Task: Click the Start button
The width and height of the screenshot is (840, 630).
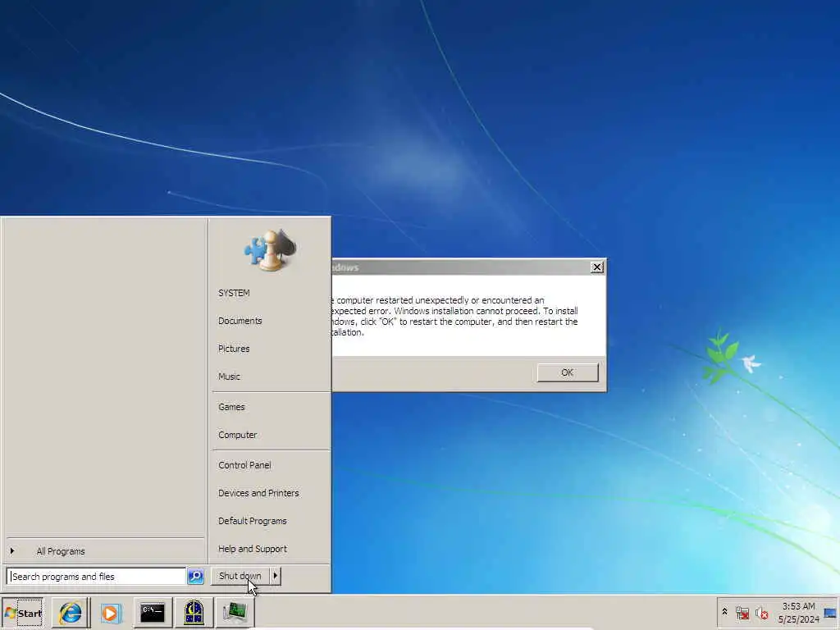Action: (x=23, y=613)
